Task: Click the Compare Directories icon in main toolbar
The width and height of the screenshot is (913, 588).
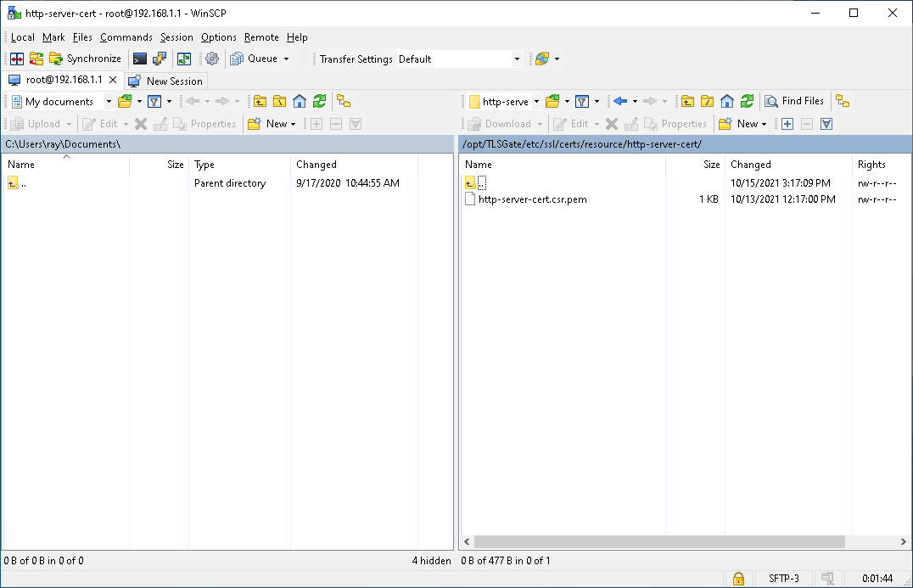Action: pos(17,59)
